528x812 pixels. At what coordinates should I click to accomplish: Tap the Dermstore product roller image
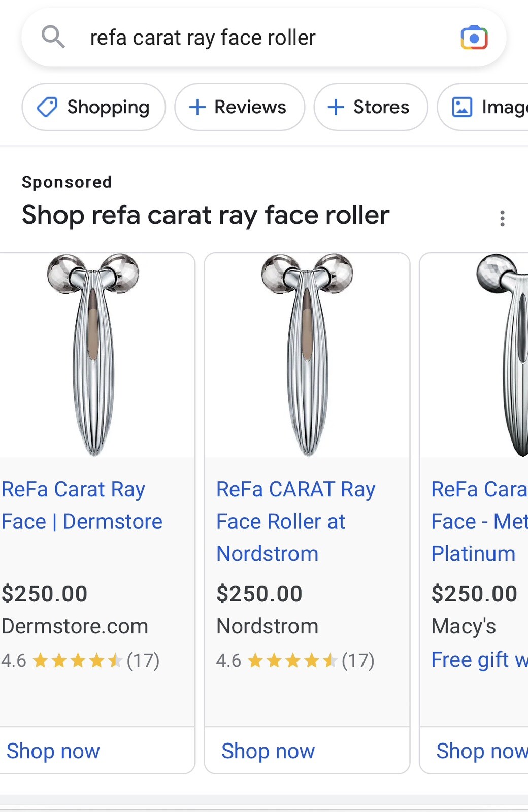pos(93,355)
